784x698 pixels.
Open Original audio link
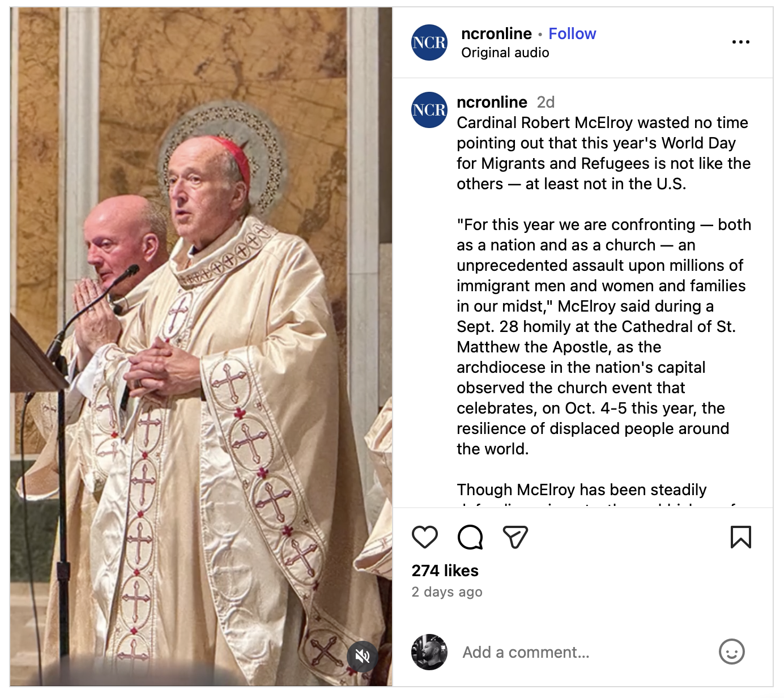[x=505, y=53]
